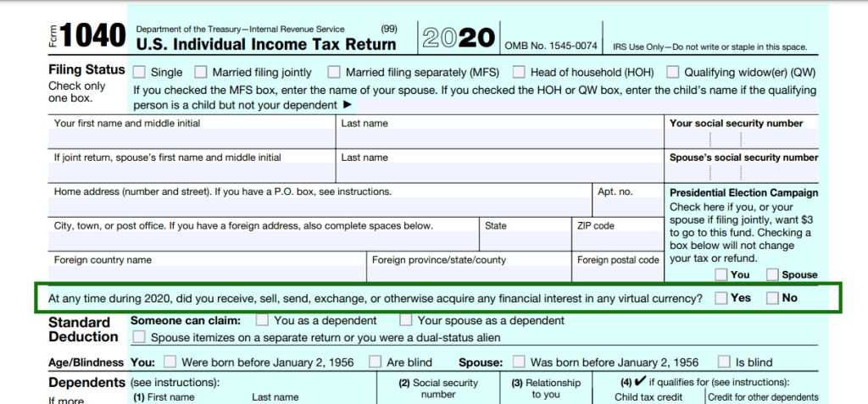The image size is (868, 404).
Task: Click the Foreign postal code field
Action: coord(617,274)
